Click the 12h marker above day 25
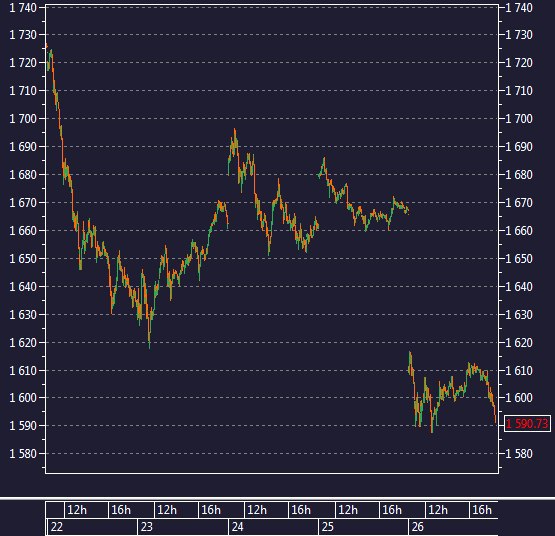The width and height of the screenshot is (555, 536). pyautogui.click(x=348, y=510)
